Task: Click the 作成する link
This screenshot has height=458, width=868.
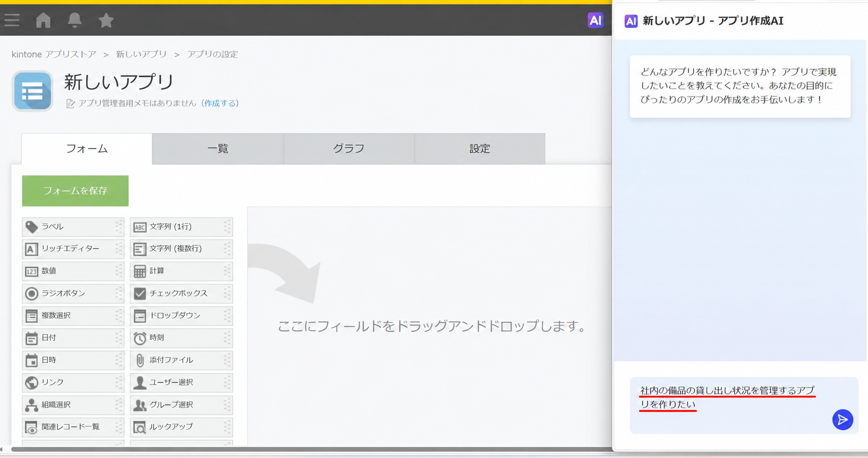Action: coord(220,103)
